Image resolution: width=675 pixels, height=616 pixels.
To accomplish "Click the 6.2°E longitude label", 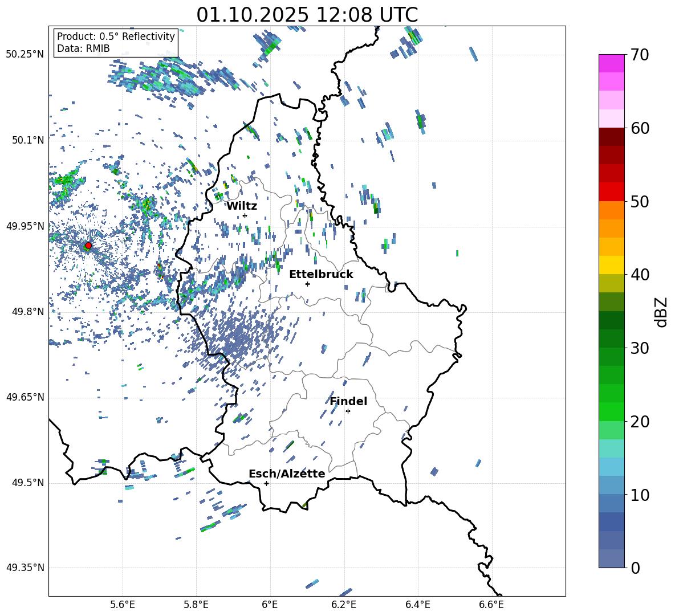I will click(x=344, y=605).
